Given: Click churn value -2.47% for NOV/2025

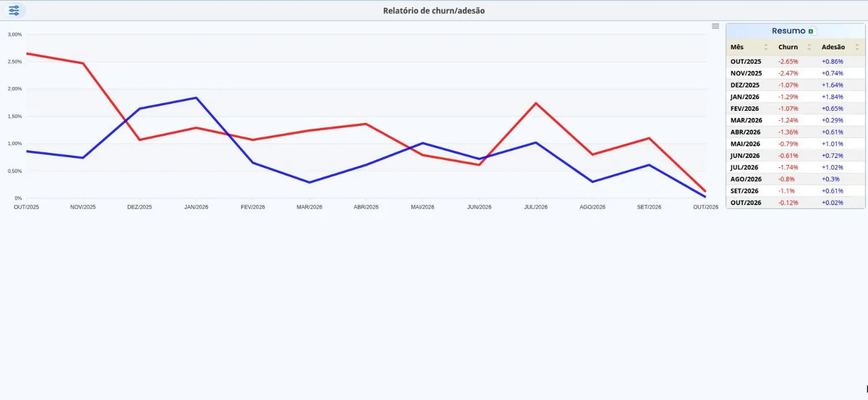Looking at the screenshot, I should pyautogui.click(x=788, y=73).
